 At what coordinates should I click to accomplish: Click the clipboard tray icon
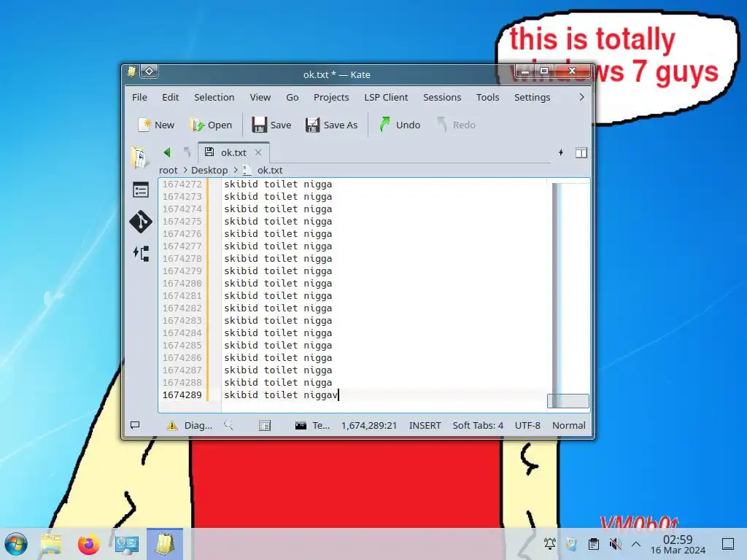(x=594, y=543)
